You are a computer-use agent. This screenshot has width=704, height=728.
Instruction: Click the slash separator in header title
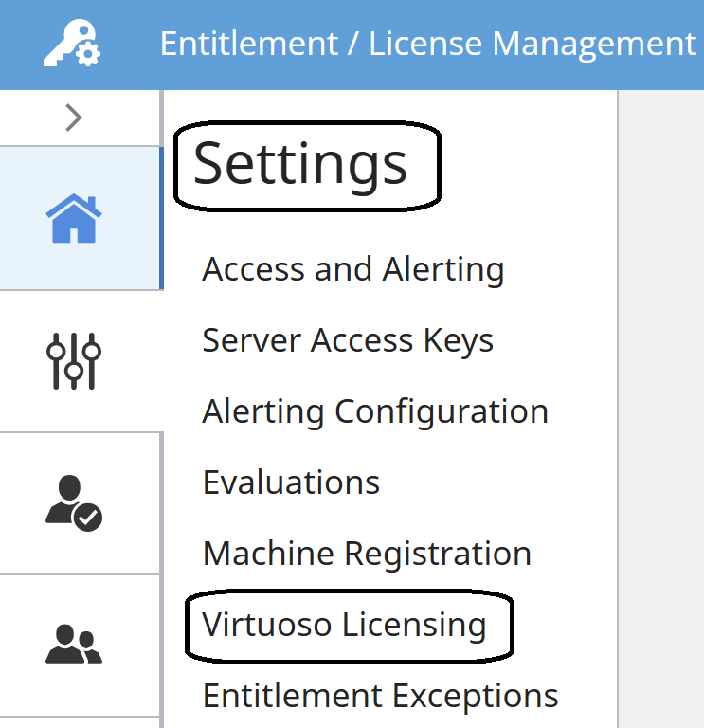click(353, 45)
